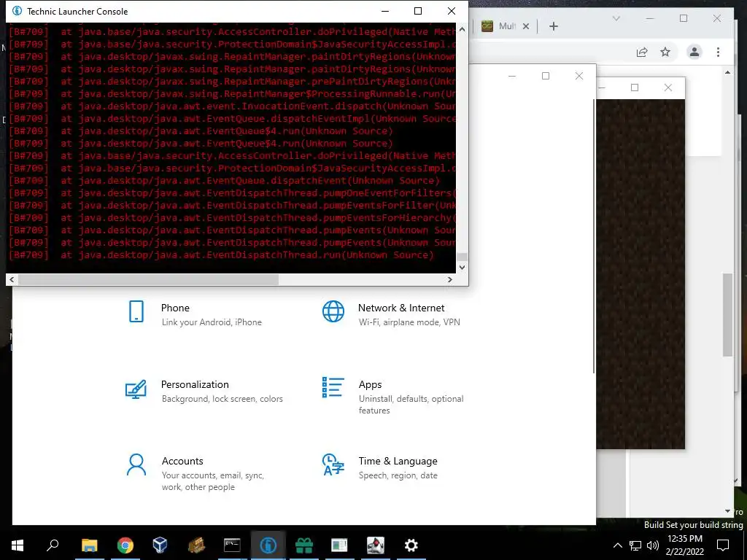Viewport: 747px width, 560px height.
Task: Close the Chrome tab labeled Mult
Action: click(x=526, y=26)
